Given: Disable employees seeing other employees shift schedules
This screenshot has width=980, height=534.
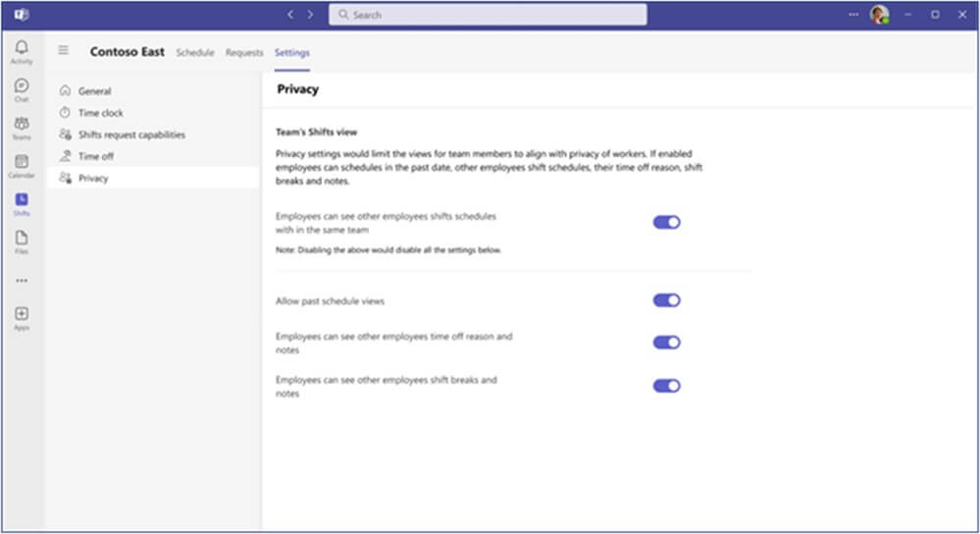Looking at the screenshot, I should click(666, 223).
